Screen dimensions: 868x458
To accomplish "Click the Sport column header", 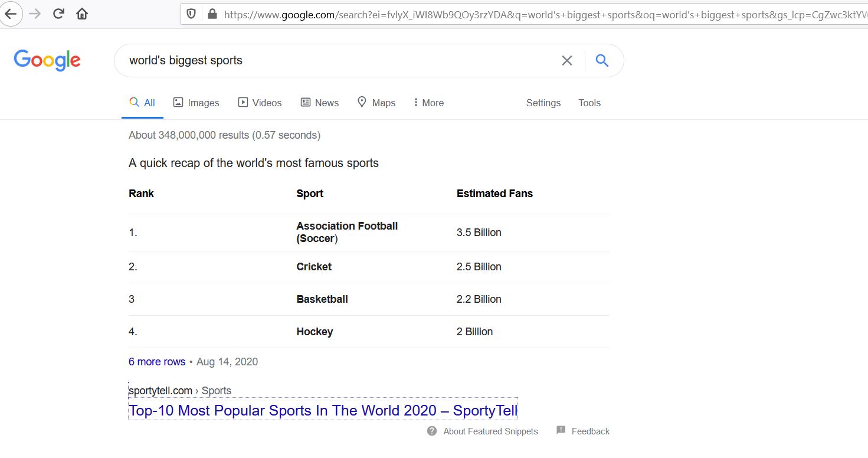I will click(x=310, y=194).
